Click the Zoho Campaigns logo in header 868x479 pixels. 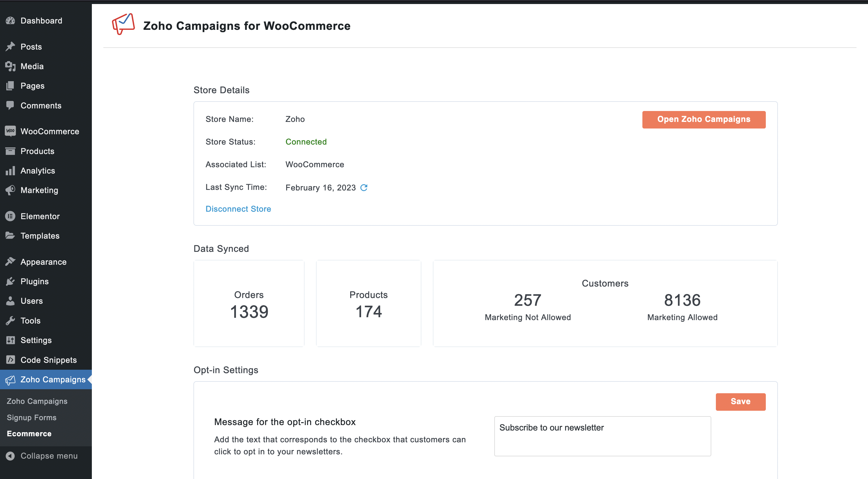[x=123, y=24]
